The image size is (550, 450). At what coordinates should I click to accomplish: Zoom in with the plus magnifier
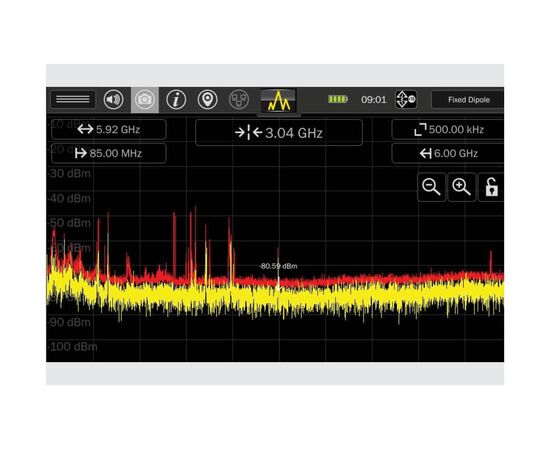click(461, 187)
